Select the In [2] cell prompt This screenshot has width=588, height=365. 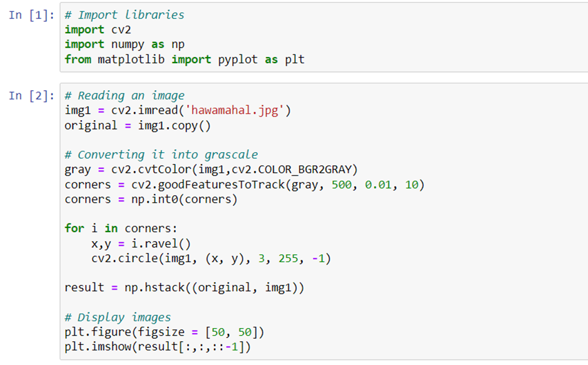31,96
